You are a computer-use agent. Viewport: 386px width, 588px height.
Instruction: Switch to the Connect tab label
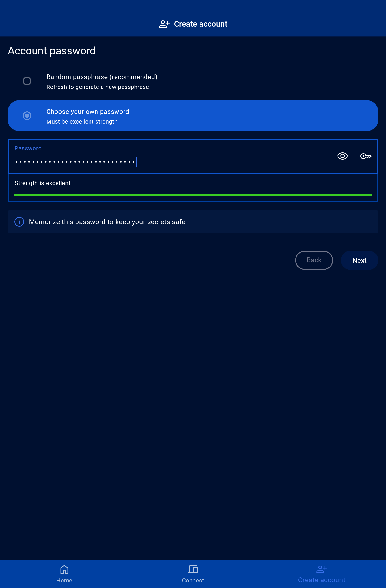[193, 580]
